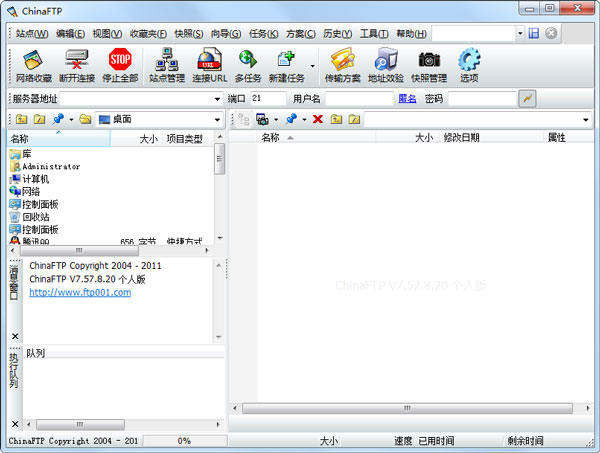The image size is (600, 453).
Task: Click the 0% progress bar in status bar
Action: click(184, 441)
